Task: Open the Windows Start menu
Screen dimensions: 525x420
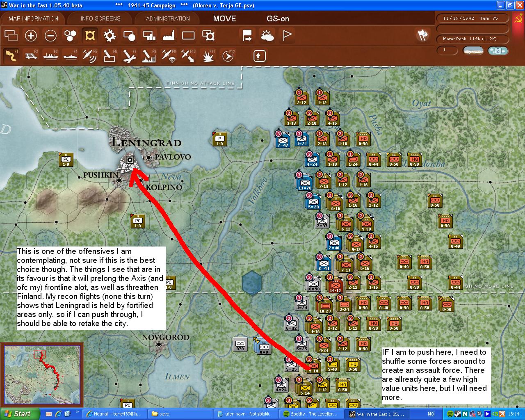Action: [18, 414]
